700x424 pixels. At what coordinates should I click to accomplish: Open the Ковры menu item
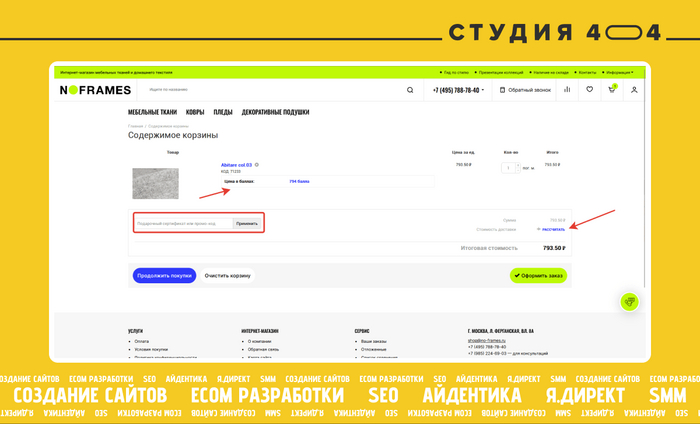(195, 112)
